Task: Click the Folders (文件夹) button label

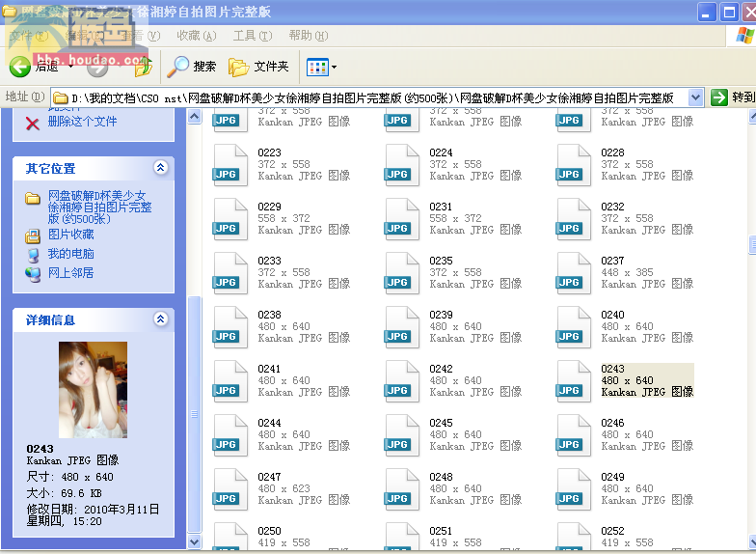Action: pos(272,66)
